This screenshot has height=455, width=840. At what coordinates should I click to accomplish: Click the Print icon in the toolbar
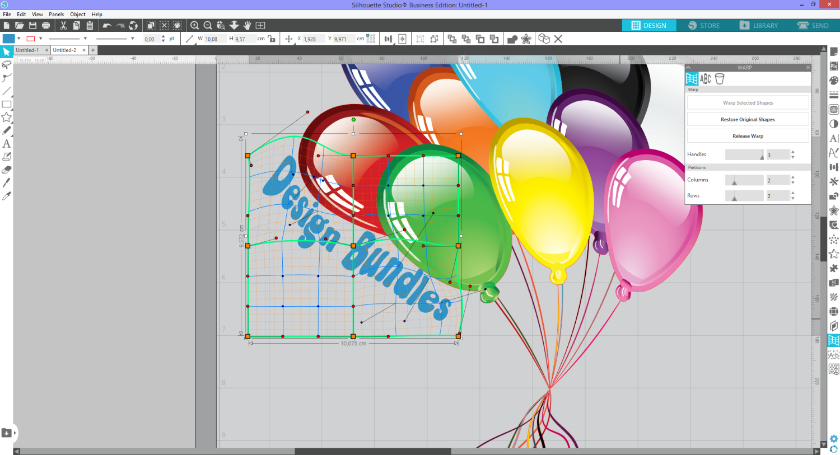46,25
